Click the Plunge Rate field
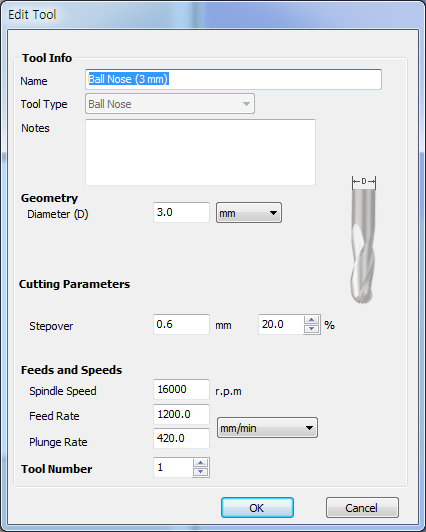 pos(181,438)
